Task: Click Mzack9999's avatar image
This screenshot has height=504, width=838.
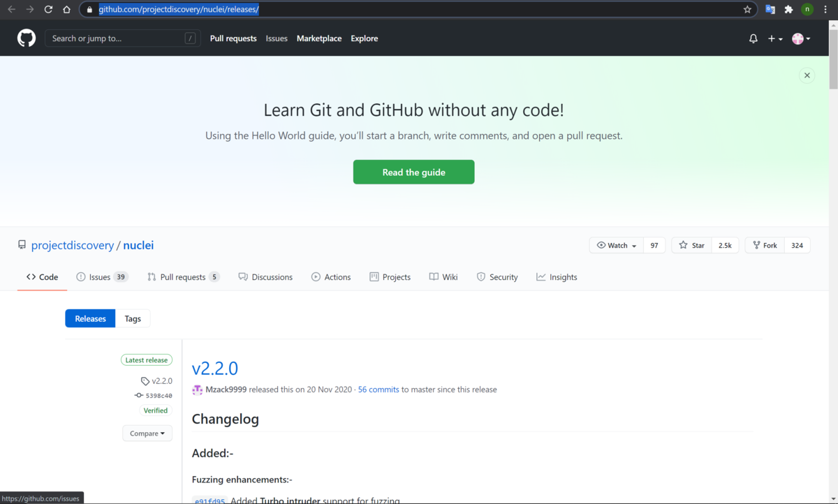Action: (198, 390)
